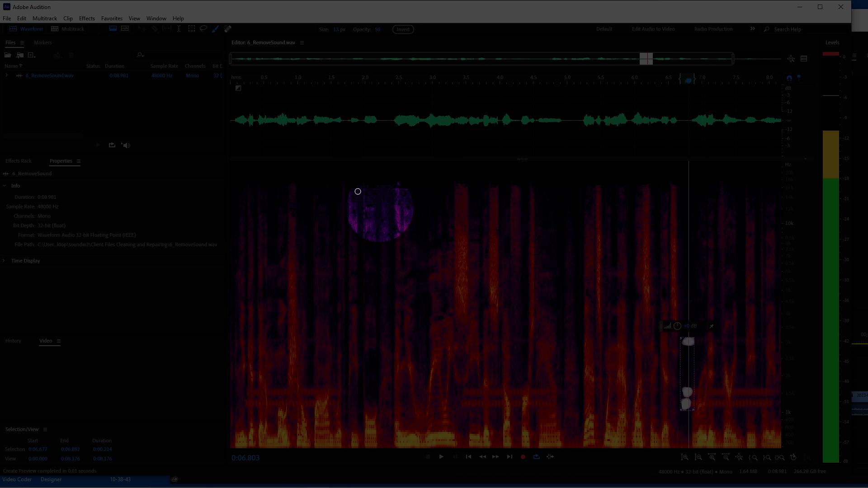This screenshot has height=488, width=868.
Task: Click the Open File folder icon
Action: pos(8,55)
